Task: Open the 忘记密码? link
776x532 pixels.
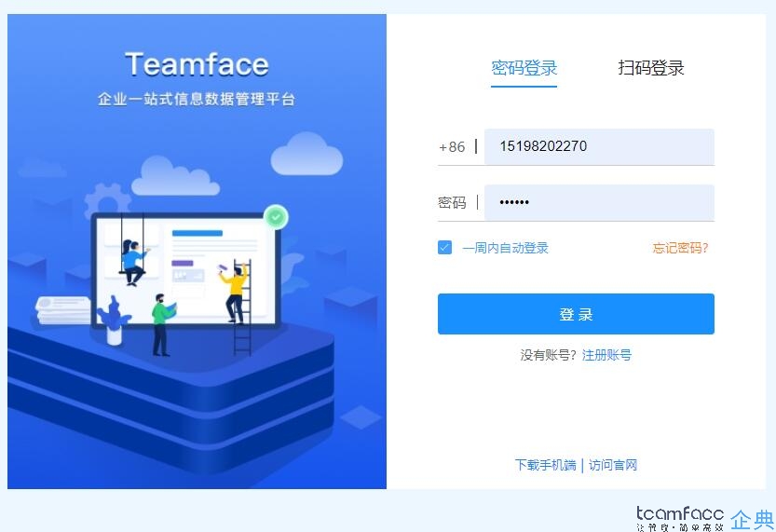Action: (x=680, y=248)
